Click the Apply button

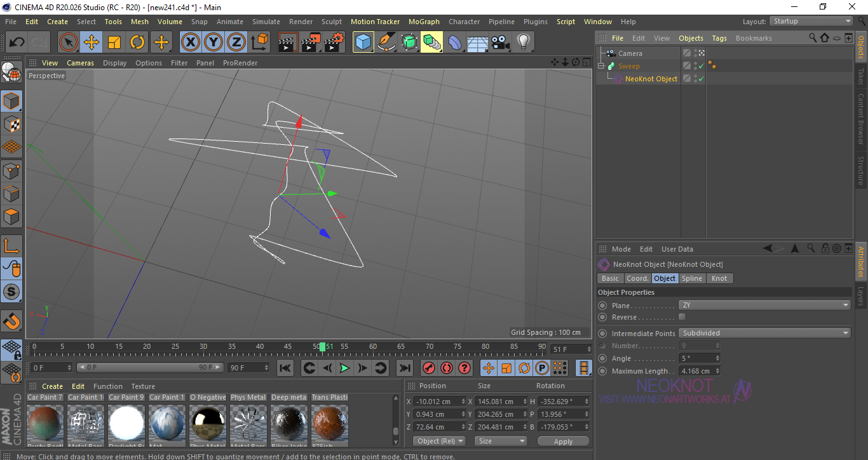(564, 441)
